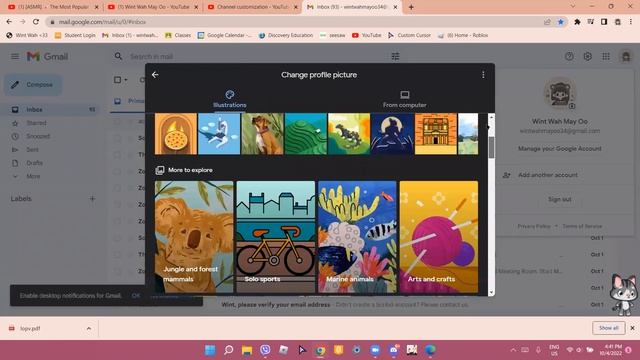
Task: Switch to the From computer tab
Action: tap(404, 99)
